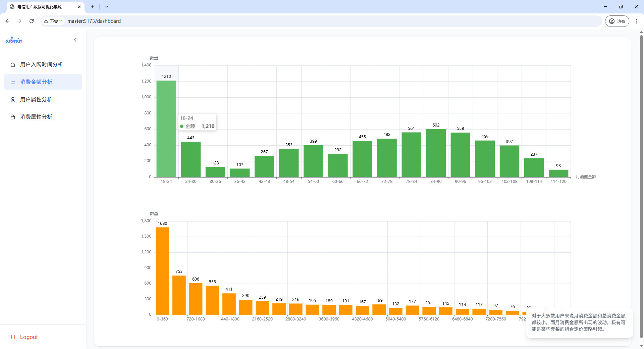Click the admin logo
This screenshot has width=644, height=349.
pyautogui.click(x=14, y=40)
